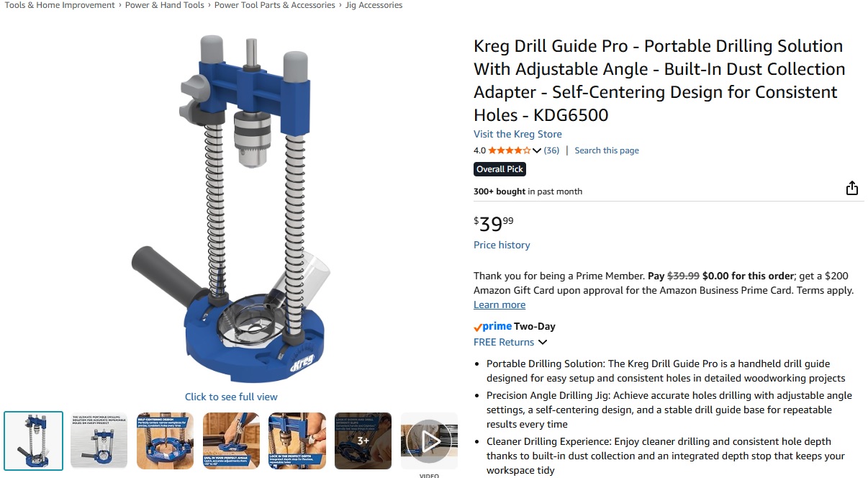Select the second drill guide thumbnail
The image size is (868, 478).
click(99, 441)
